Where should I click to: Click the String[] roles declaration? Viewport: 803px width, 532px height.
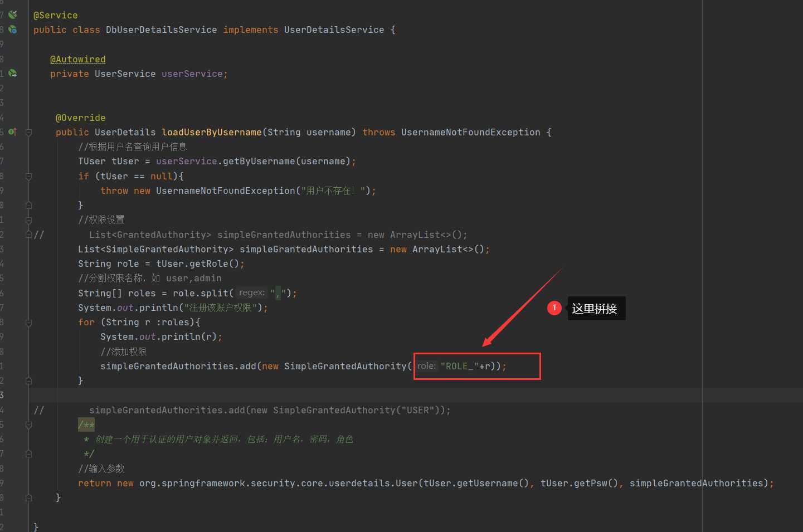(117, 293)
